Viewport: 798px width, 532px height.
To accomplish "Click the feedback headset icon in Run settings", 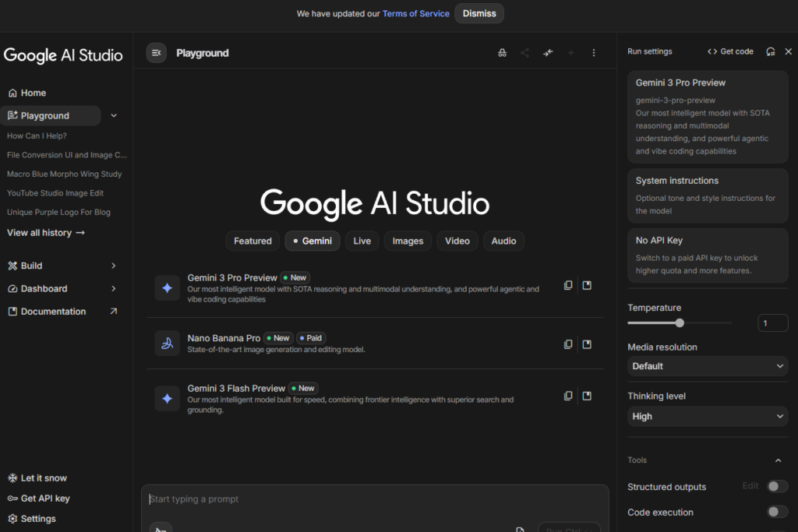I will 770,51.
